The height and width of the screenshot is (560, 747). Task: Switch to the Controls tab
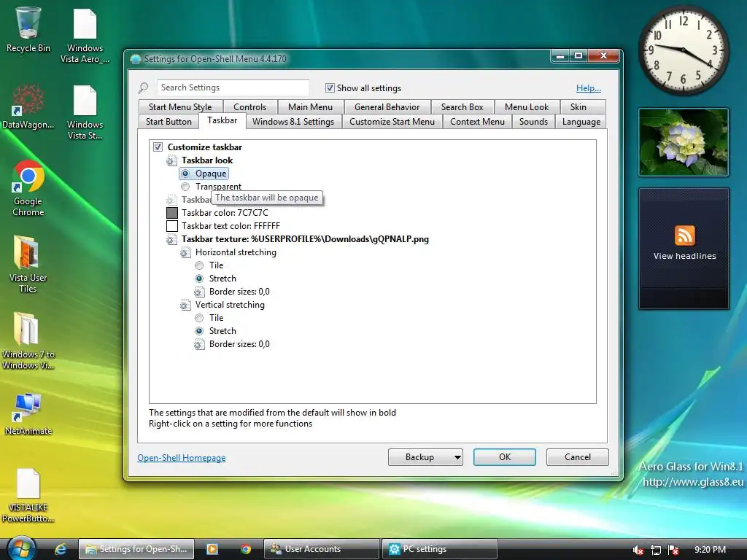[x=249, y=107]
